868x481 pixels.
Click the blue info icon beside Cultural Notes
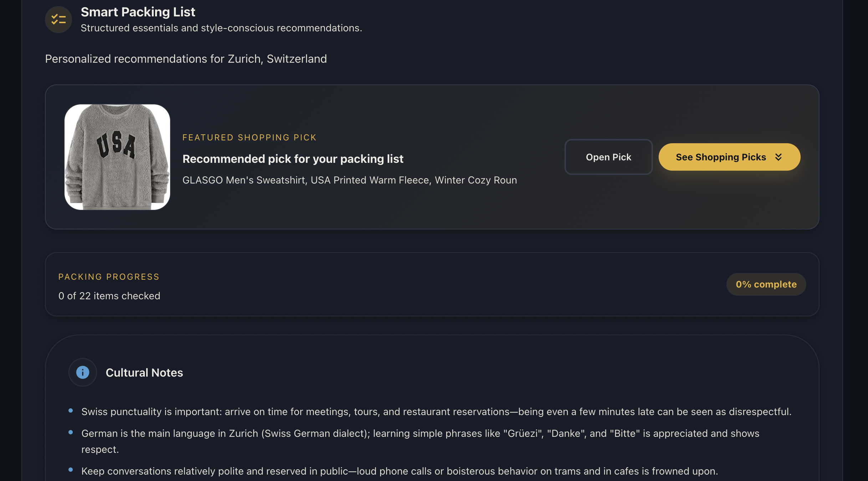(x=83, y=372)
